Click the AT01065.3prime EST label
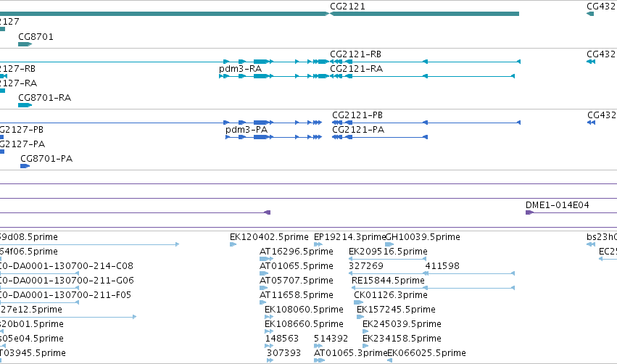 [x=351, y=353]
